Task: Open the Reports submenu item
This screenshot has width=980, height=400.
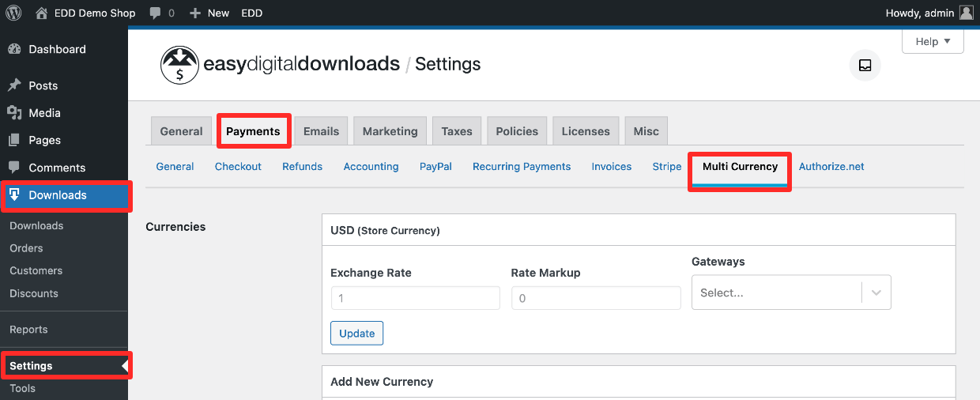Action: click(x=28, y=330)
